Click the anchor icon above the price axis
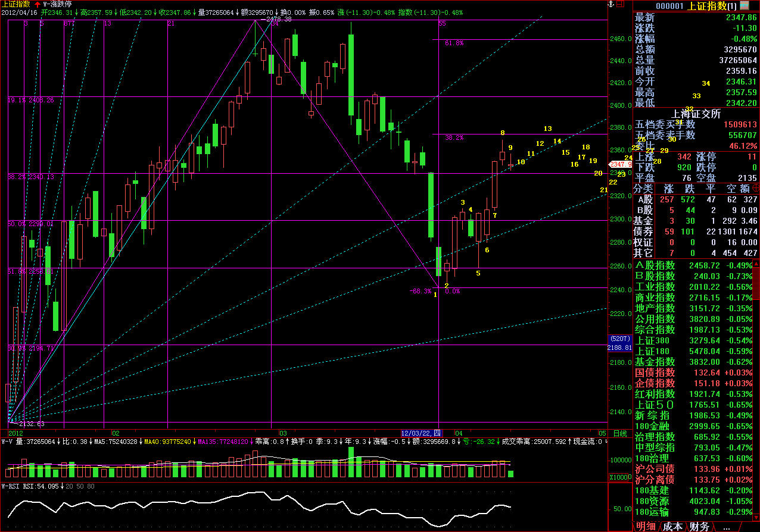This screenshot has height=532, width=760. click(x=610, y=4)
